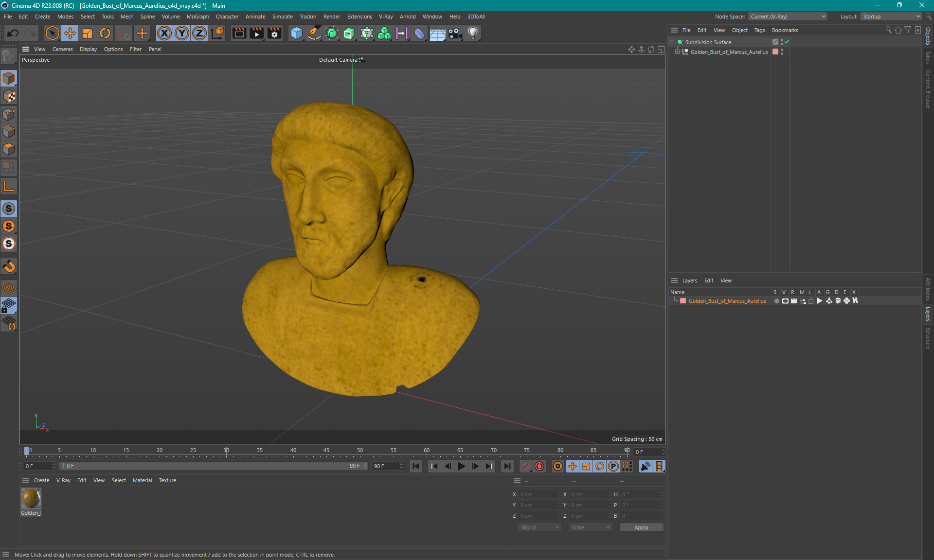Open the World coordinate dropdown
The height and width of the screenshot is (560, 934).
pos(540,527)
